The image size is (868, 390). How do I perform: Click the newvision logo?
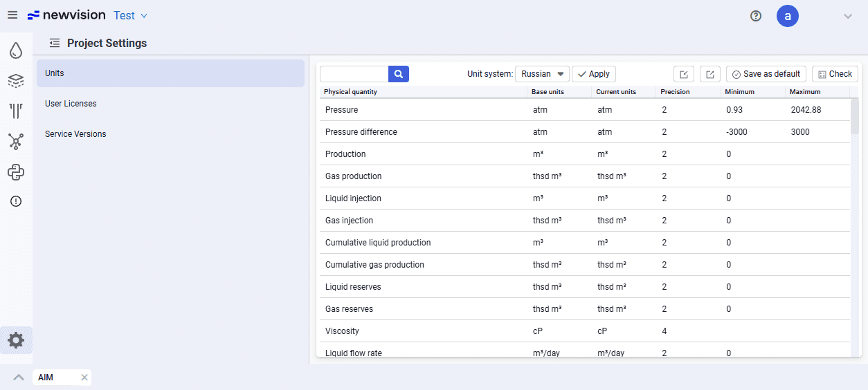point(66,15)
